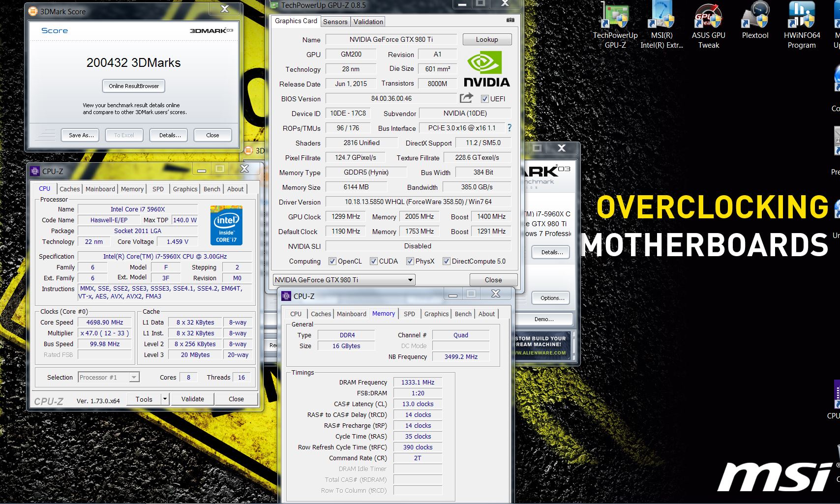Click 200432 3DMarks score text
This screenshot has width=840, height=504.
(133, 62)
